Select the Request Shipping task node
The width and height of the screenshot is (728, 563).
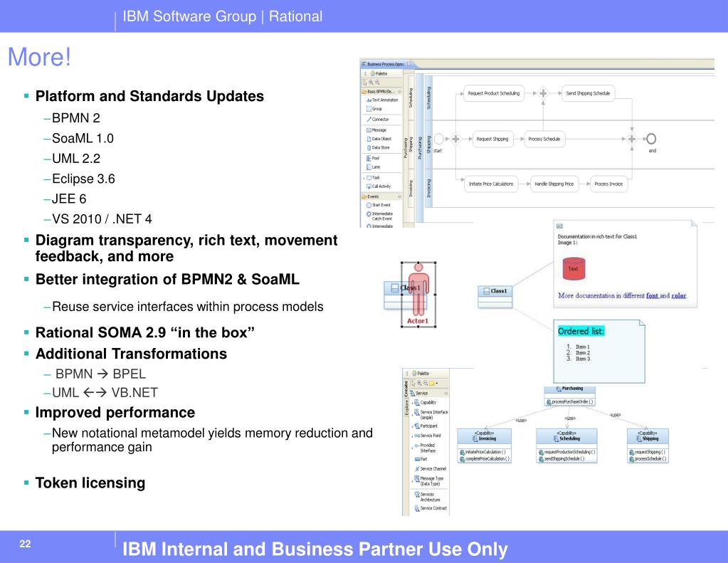point(492,139)
